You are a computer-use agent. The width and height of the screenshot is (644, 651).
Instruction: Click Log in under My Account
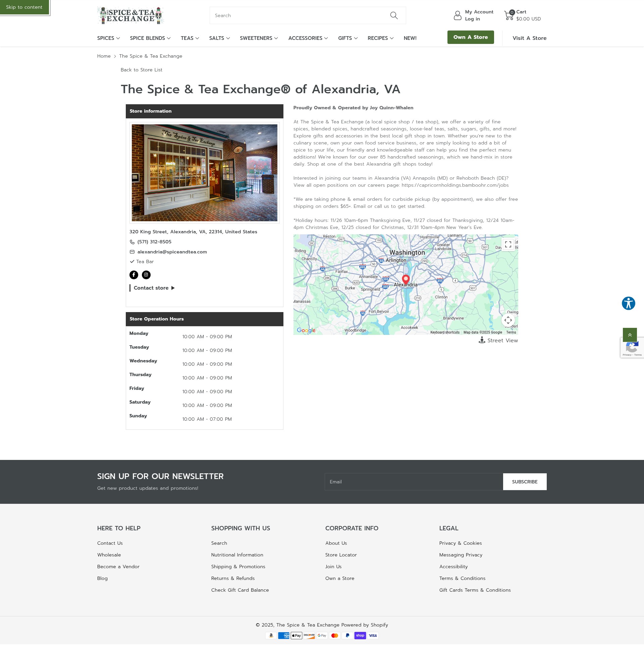click(x=472, y=19)
